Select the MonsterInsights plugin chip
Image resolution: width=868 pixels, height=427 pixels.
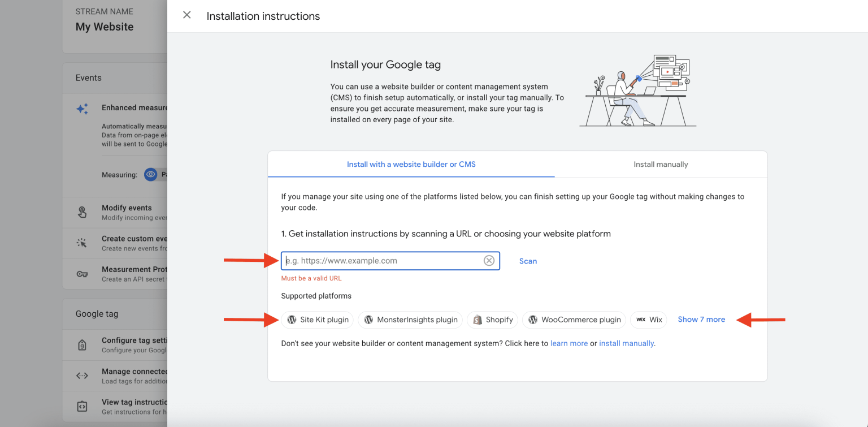pos(410,320)
